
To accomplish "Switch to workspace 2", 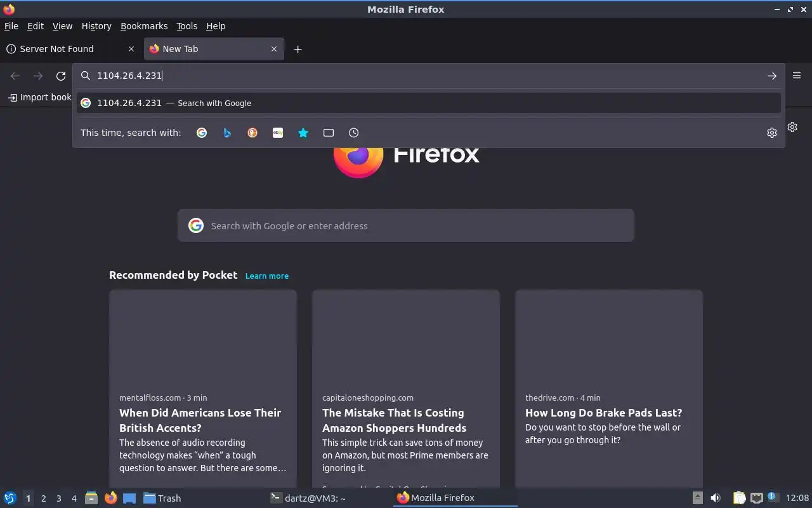I will [x=43, y=498].
